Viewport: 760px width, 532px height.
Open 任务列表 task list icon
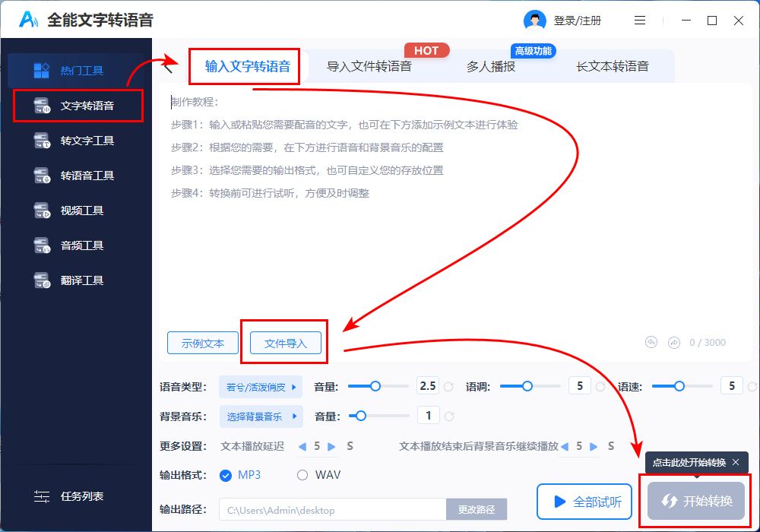click(x=42, y=496)
